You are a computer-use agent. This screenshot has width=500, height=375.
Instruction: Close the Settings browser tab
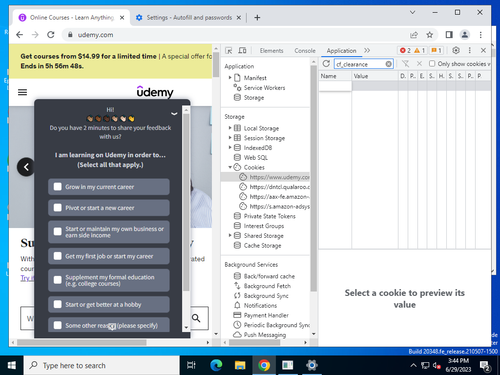239,18
